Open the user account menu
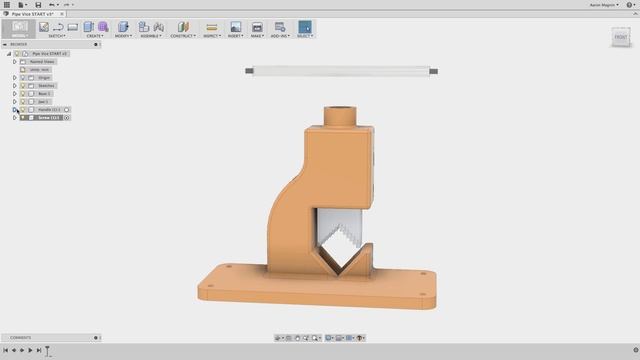 pos(604,5)
